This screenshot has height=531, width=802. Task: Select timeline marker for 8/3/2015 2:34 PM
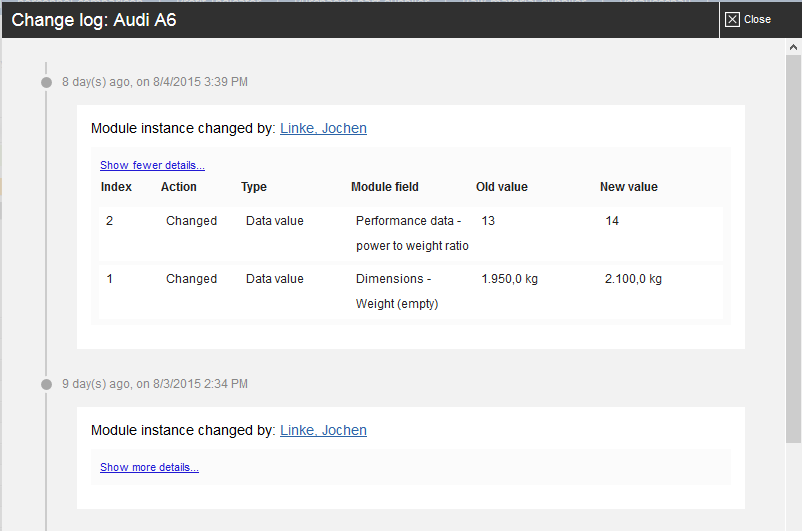(47, 384)
